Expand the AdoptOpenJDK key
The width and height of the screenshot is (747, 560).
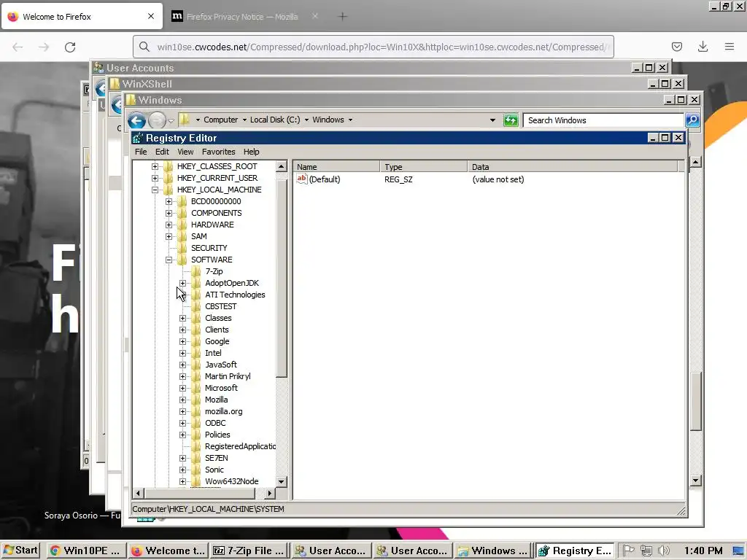click(182, 283)
